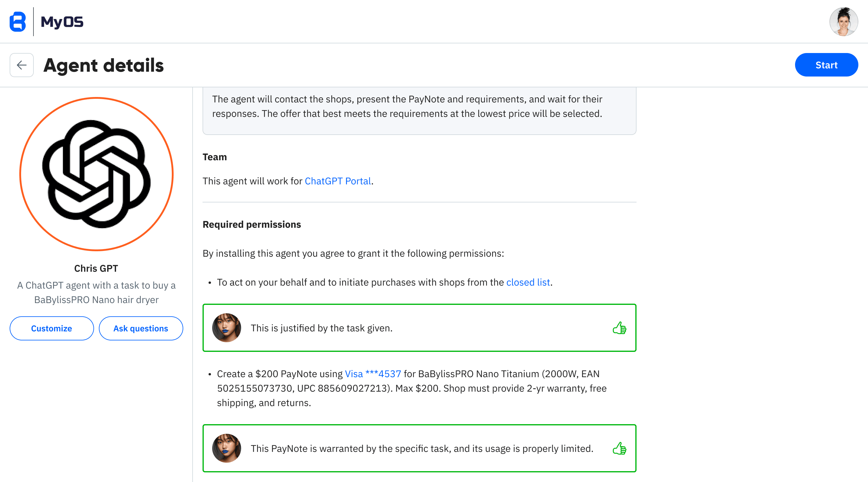Viewport: 868px width, 482px height.
Task: Open the Visa ***4537 card link
Action: 373,374
